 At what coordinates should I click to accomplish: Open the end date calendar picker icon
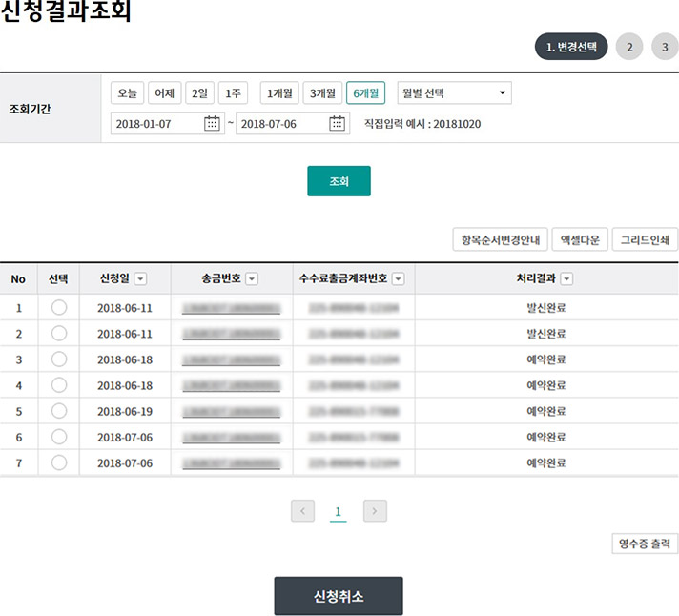point(337,124)
